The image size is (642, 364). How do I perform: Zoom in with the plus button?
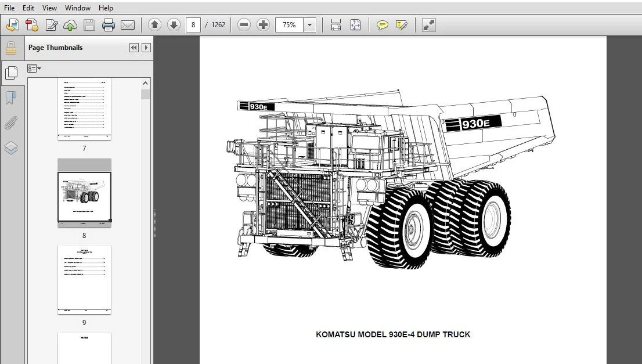click(x=264, y=25)
